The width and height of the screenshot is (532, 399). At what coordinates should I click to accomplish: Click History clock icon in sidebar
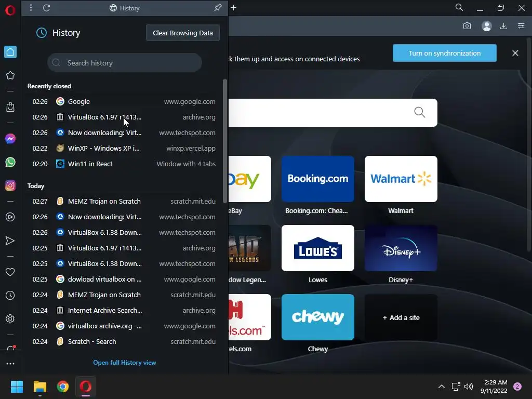coord(10,295)
